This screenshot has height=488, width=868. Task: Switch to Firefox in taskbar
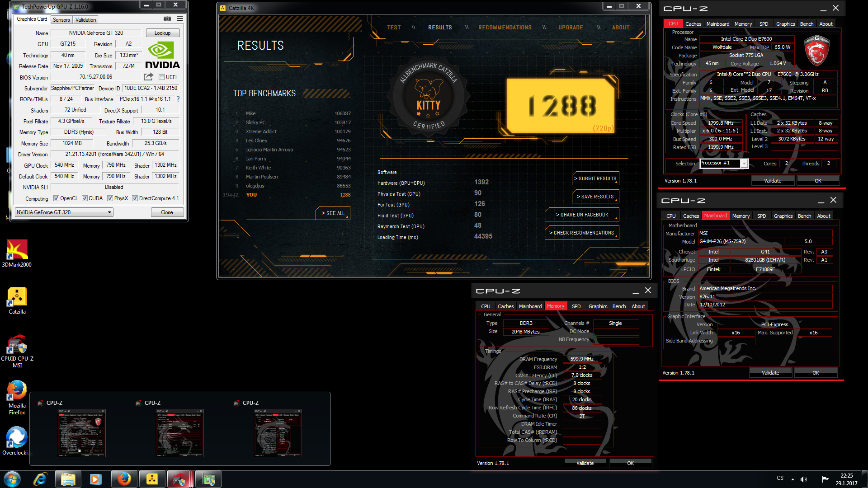point(123,479)
